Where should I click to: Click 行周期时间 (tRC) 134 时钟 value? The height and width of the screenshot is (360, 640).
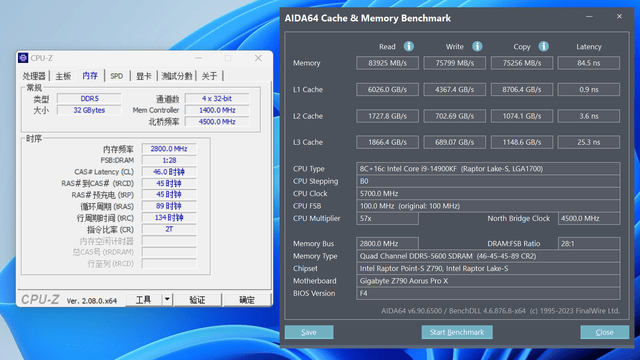coord(169,218)
